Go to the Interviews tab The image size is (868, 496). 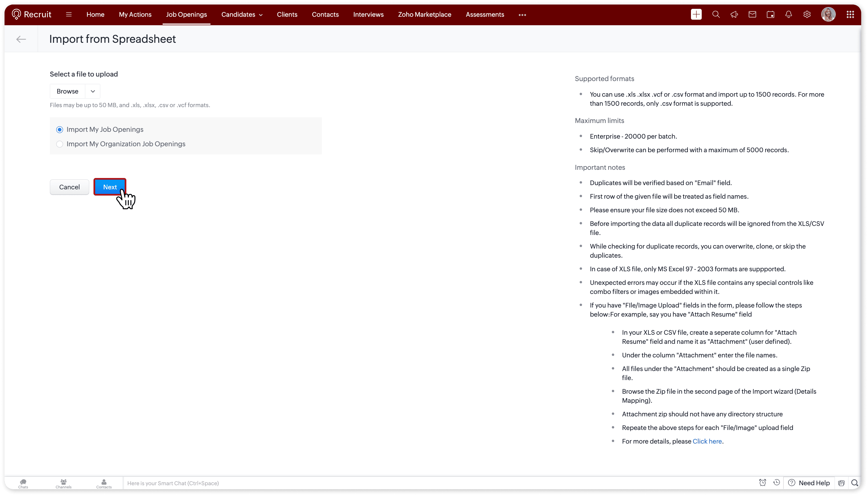click(x=368, y=15)
